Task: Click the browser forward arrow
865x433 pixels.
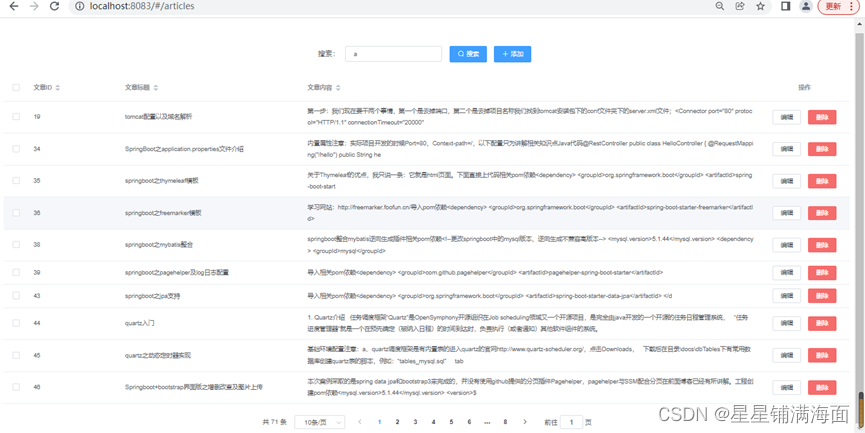Action: pos(34,6)
